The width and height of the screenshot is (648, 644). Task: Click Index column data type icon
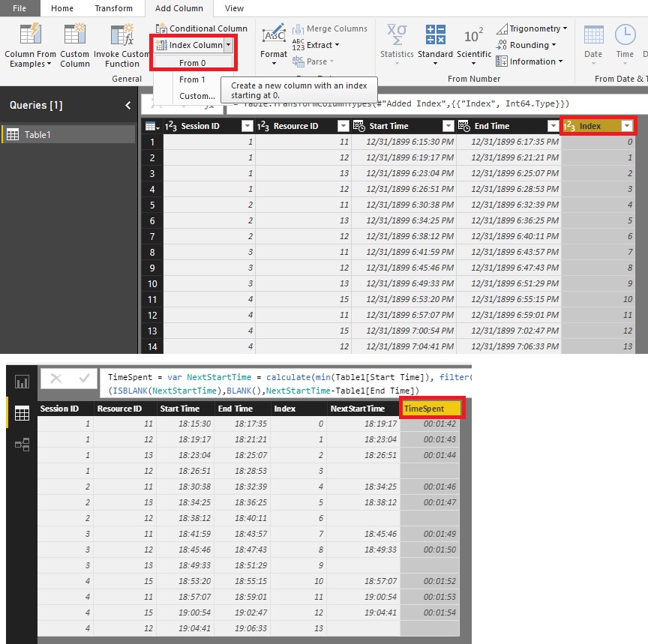pos(569,127)
